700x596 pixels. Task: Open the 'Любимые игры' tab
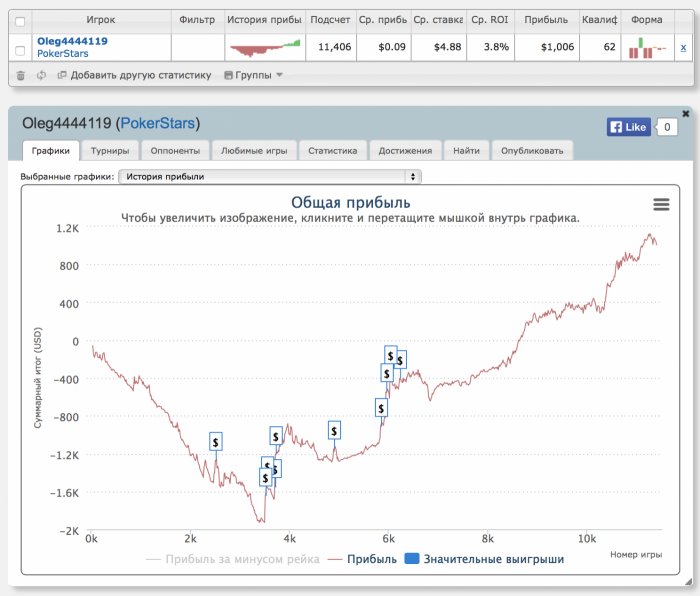(254, 151)
